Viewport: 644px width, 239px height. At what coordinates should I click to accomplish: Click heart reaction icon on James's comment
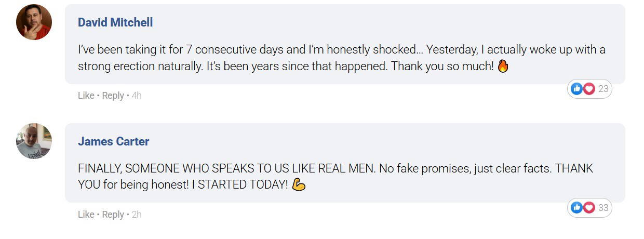(x=588, y=208)
